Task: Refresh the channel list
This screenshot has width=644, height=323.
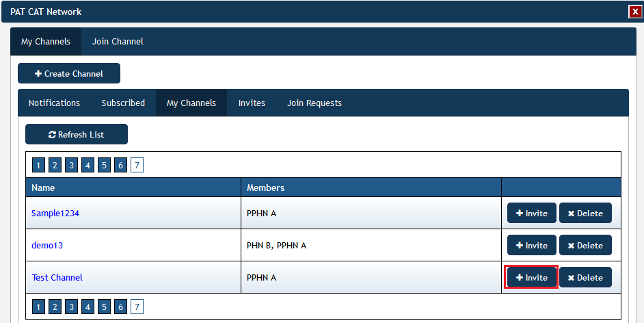Action: (77, 134)
